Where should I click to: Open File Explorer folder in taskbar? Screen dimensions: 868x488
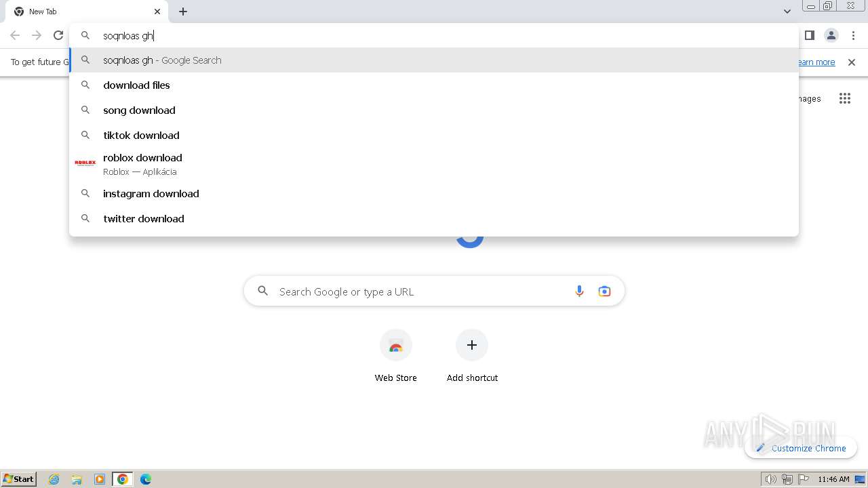pyautogui.click(x=77, y=479)
